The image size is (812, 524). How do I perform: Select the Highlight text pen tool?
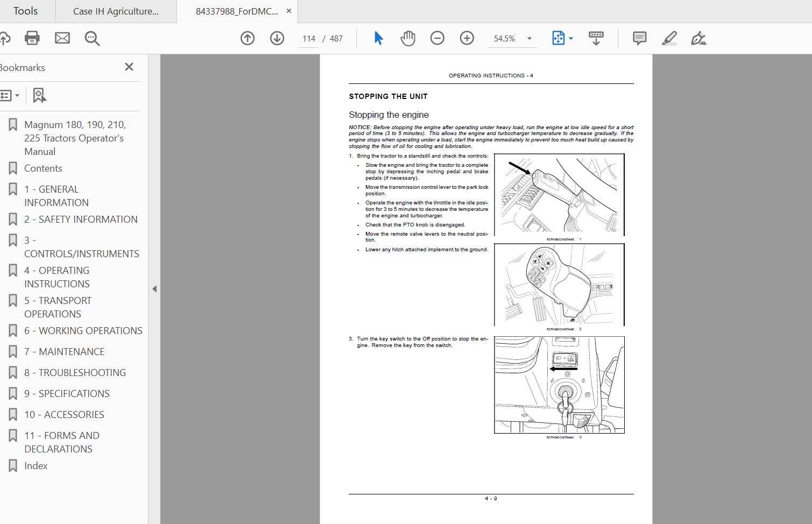click(x=669, y=38)
